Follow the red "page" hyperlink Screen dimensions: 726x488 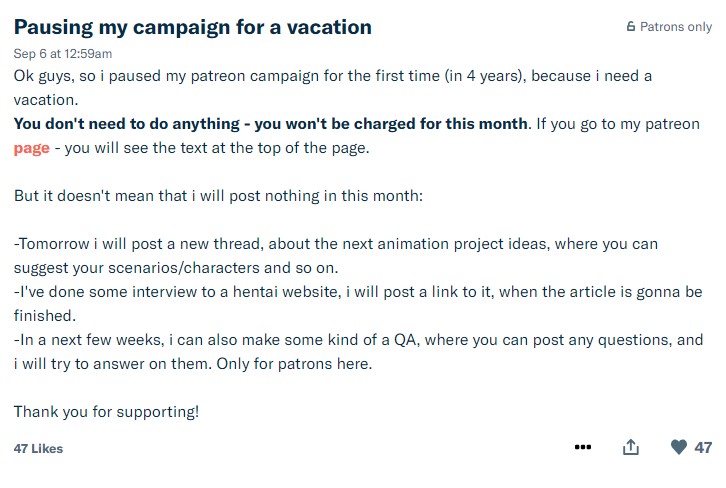pyautogui.click(x=31, y=148)
